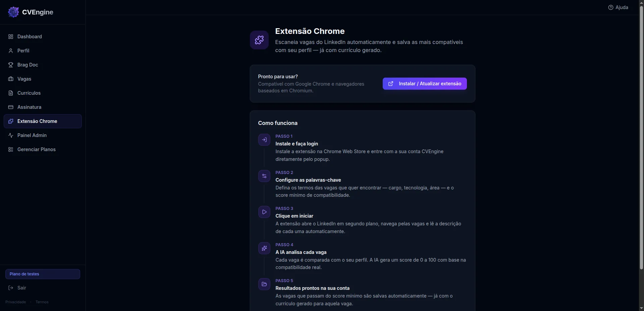Open the Privacidade link

pos(15,302)
